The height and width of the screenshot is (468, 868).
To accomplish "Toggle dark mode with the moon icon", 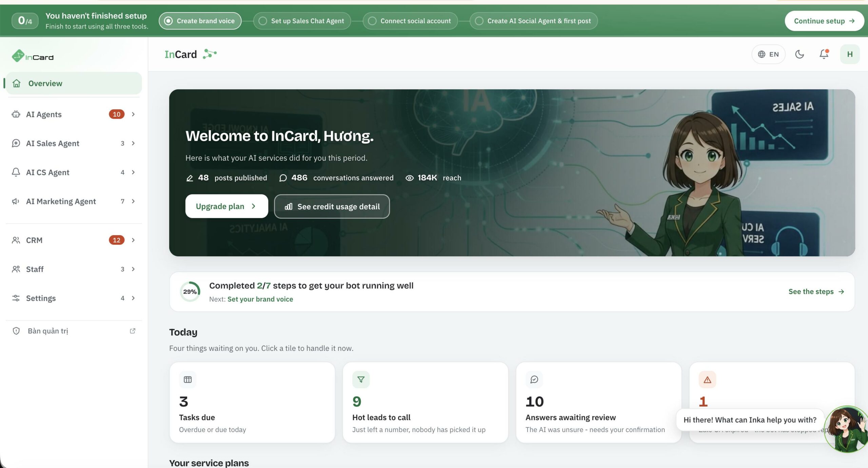I will coord(799,54).
